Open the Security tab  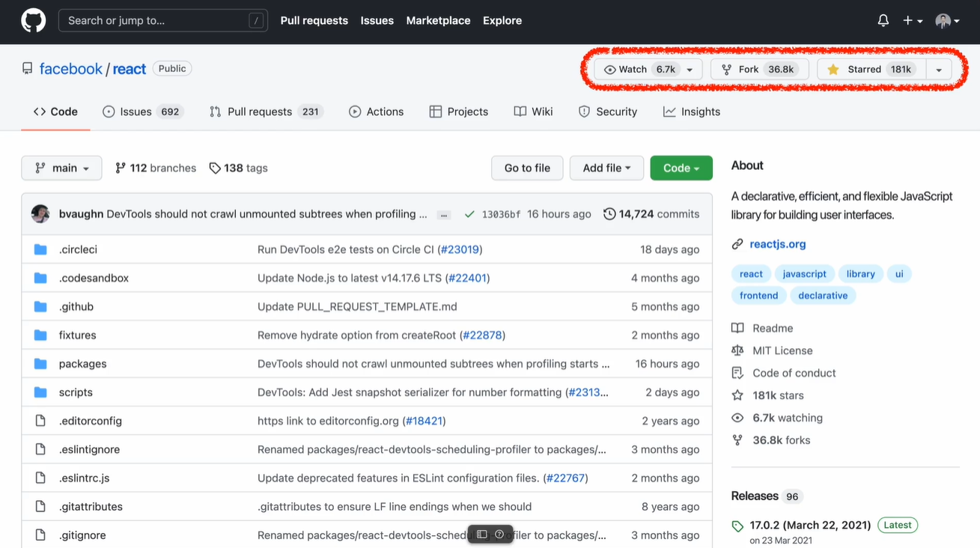point(608,112)
